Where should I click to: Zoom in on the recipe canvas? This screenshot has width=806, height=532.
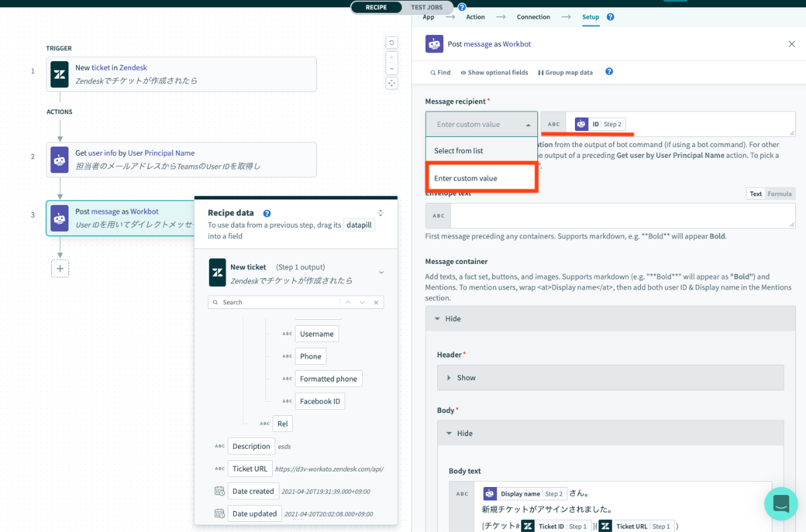(392, 57)
